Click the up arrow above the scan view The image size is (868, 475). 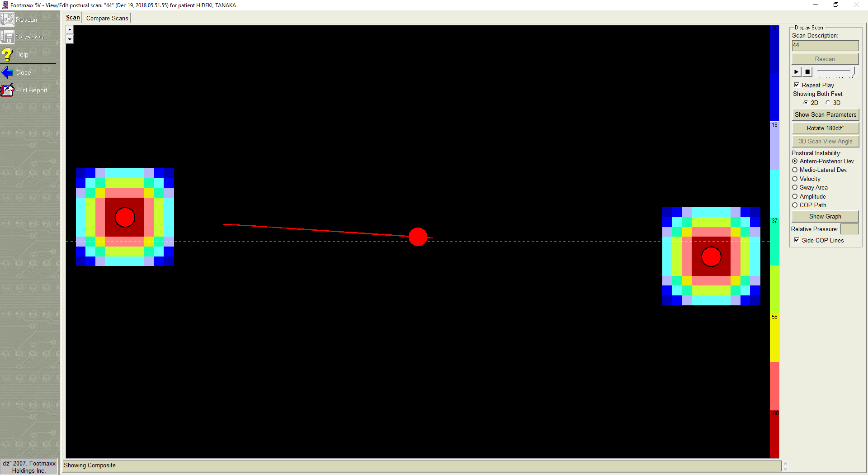click(70, 30)
